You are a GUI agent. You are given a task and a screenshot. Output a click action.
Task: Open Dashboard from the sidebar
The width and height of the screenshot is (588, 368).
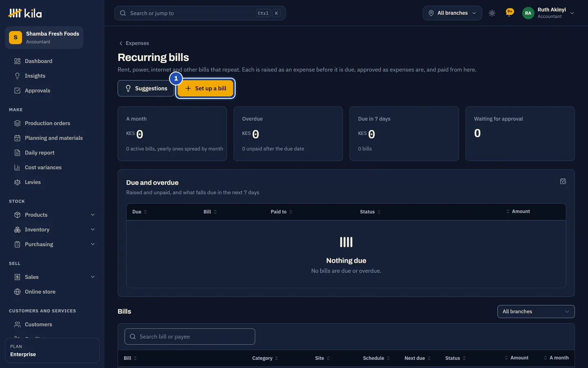[52, 61]
